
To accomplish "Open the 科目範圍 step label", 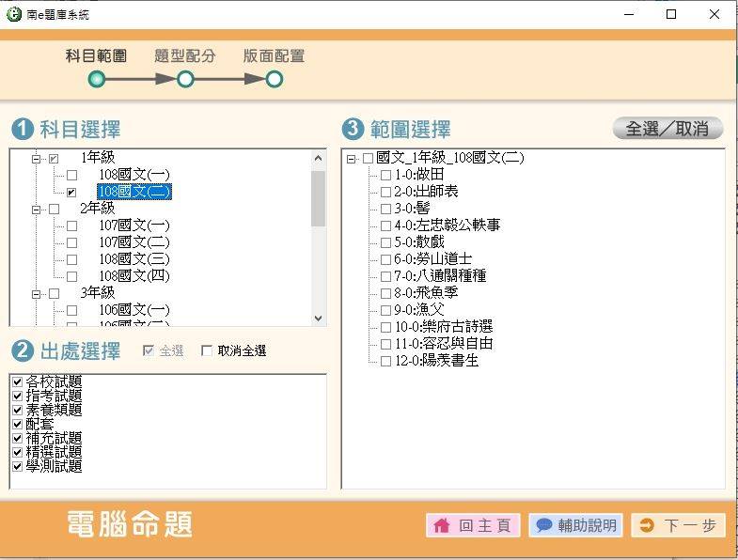I will 96,56.
